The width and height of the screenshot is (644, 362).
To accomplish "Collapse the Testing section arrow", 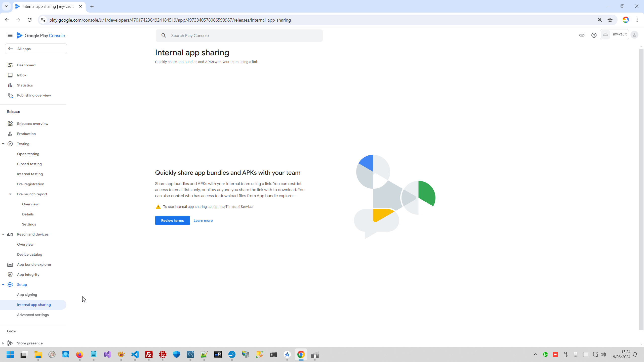I will 3,144.
